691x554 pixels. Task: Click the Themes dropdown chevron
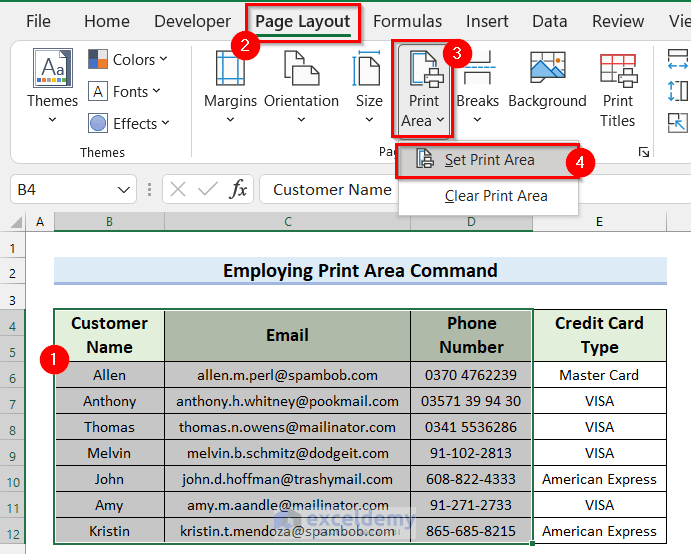pos(52,119)
